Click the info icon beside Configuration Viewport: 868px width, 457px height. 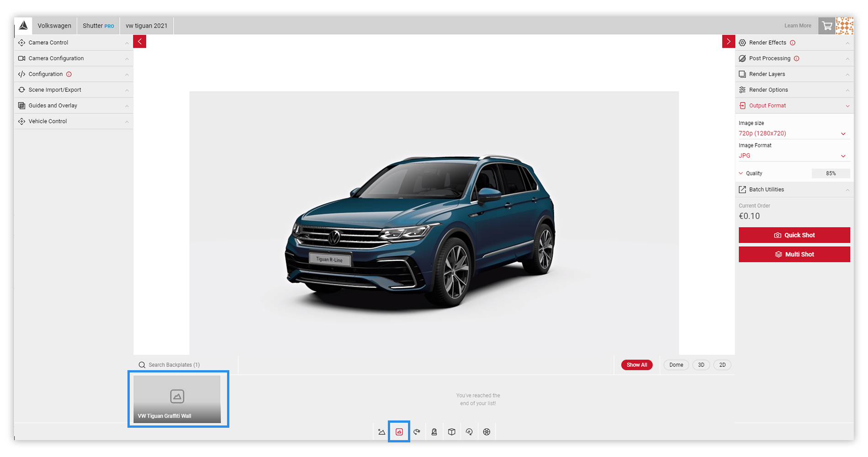pyautogui.click(x=69, y=74)
